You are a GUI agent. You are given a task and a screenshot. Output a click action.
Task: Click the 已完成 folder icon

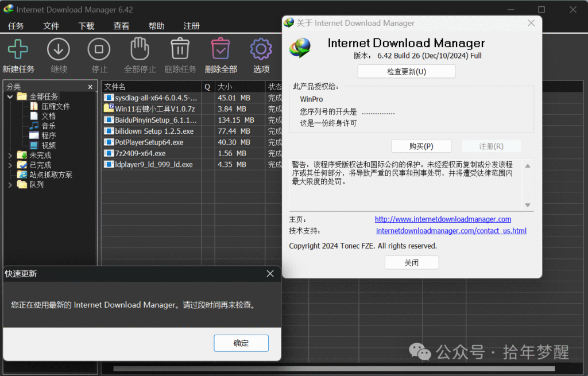click(22, 165)
